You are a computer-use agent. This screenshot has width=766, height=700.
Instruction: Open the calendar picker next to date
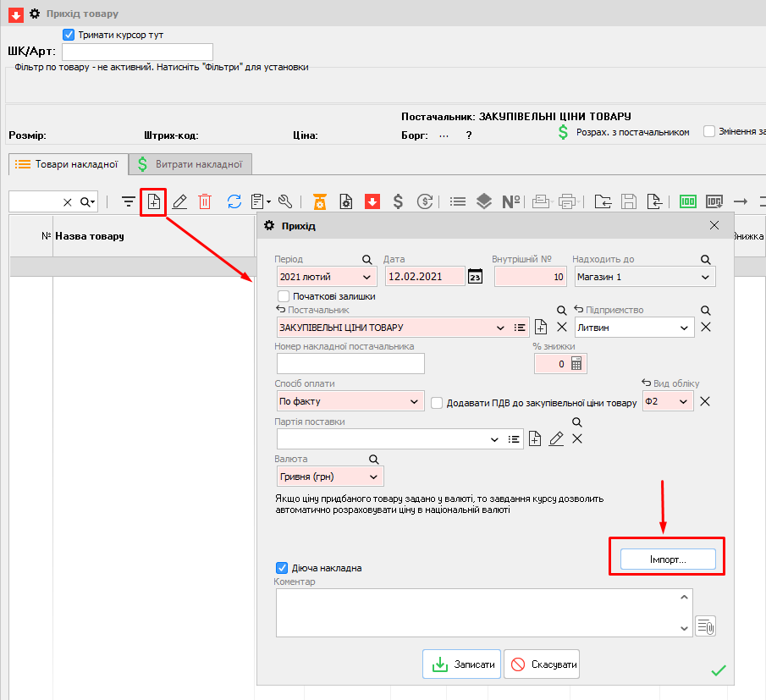pyautogui.click(x=475, y=277)
